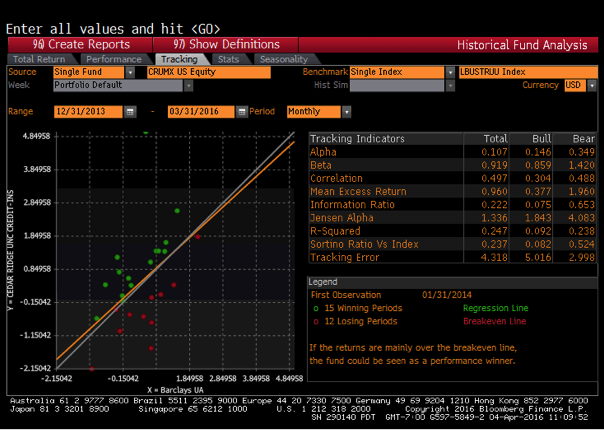Click the green winning periods legend marker
Screen dimensions: 604x430
(x=315, y=308)
